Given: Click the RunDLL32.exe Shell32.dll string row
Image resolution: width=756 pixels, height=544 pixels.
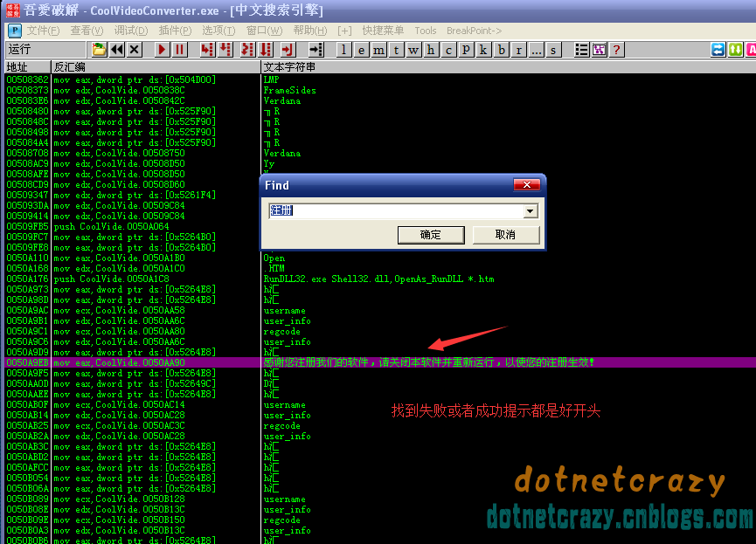Looking at the screenshot, I should [379, 279].
